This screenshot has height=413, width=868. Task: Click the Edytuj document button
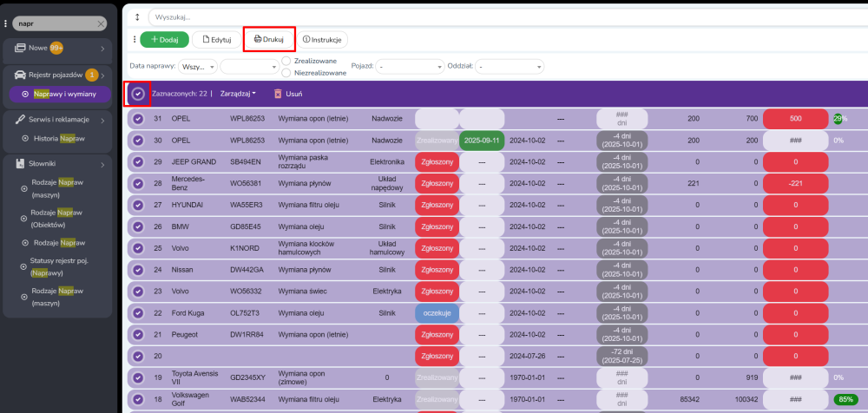point(217,39)
